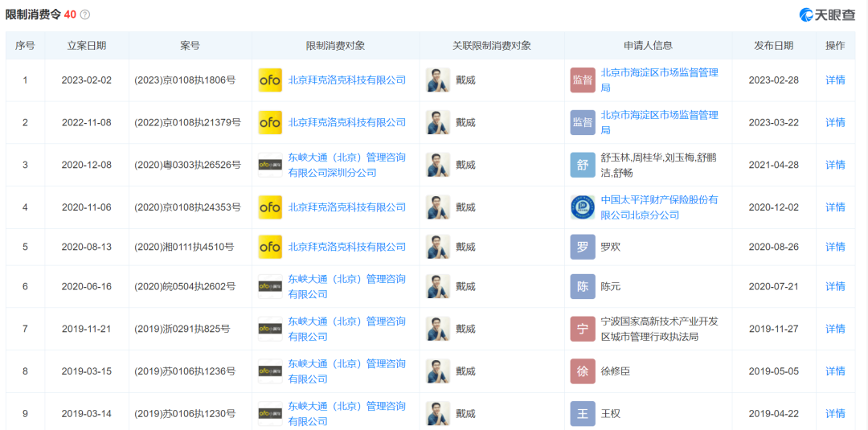The image size is (868, 430).
Task: Open 北京拜克洛克科技有限公司 link in row 2
Action: pos(347,122)
